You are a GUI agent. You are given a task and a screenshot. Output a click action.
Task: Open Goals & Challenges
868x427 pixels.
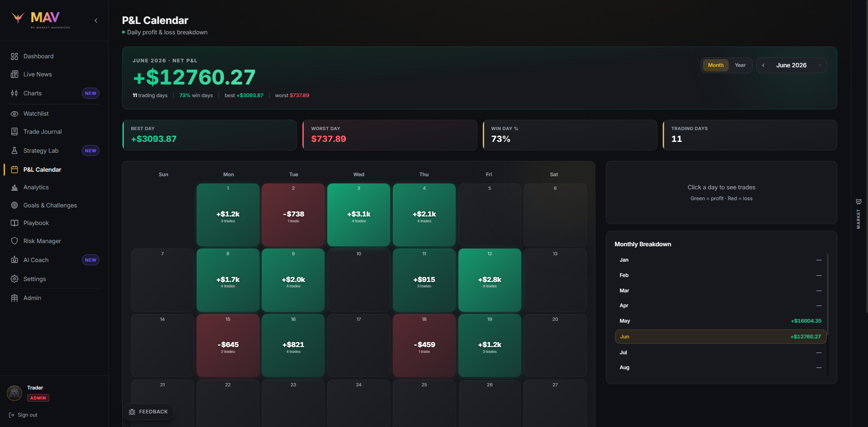pos(54,205)
